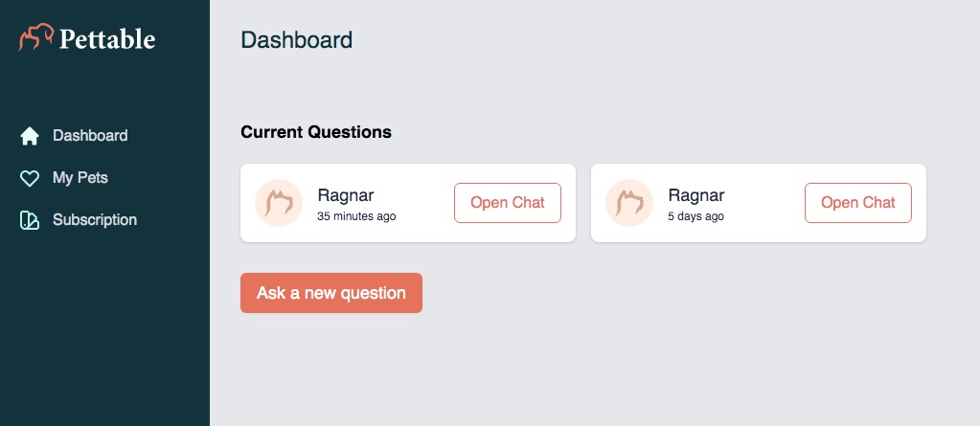Open Chat for the question from 35 minutes ago
Image resolution: width=980 pixels, height=426 pixels.
point(508,203)
